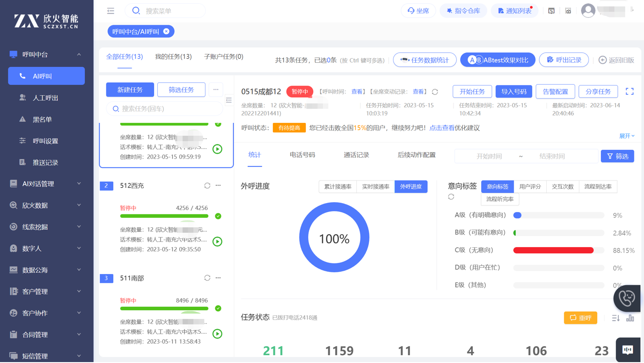The width and height of the screenshot is (644, 363).
Task: Expand the AI对话管理 sidebar menu
Action: click(46, 184)
